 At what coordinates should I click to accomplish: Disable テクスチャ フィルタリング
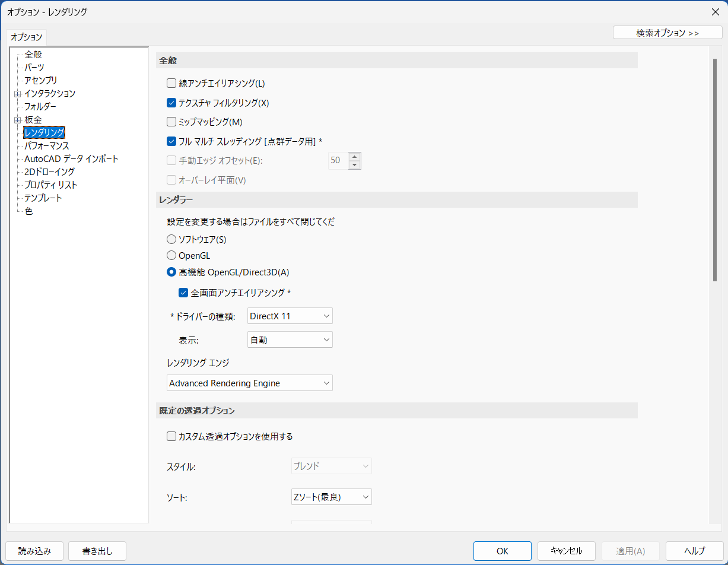[x=171, y=102]
